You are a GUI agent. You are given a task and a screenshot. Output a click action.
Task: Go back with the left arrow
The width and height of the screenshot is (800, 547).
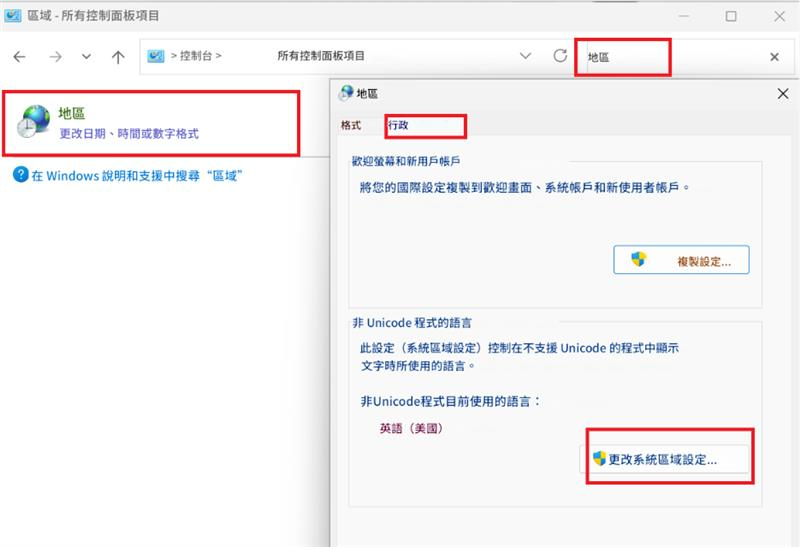coord(19,57)
